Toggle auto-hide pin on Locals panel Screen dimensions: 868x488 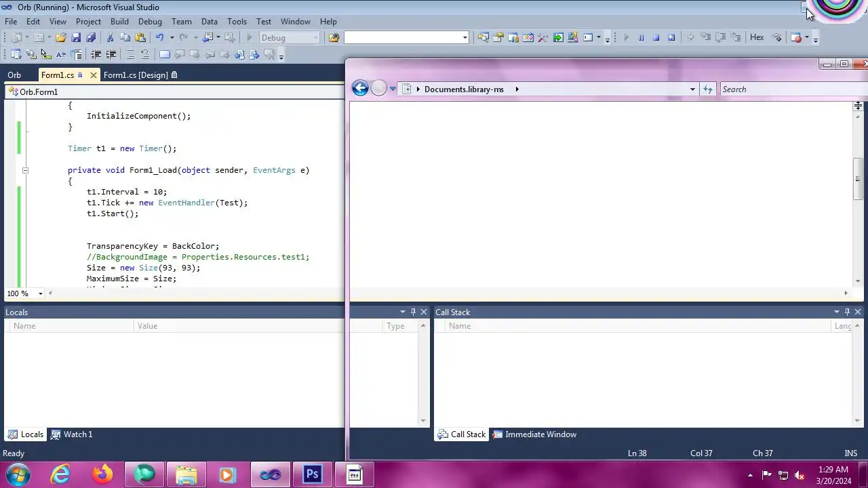pyautogui.click(x=413, y=312)
